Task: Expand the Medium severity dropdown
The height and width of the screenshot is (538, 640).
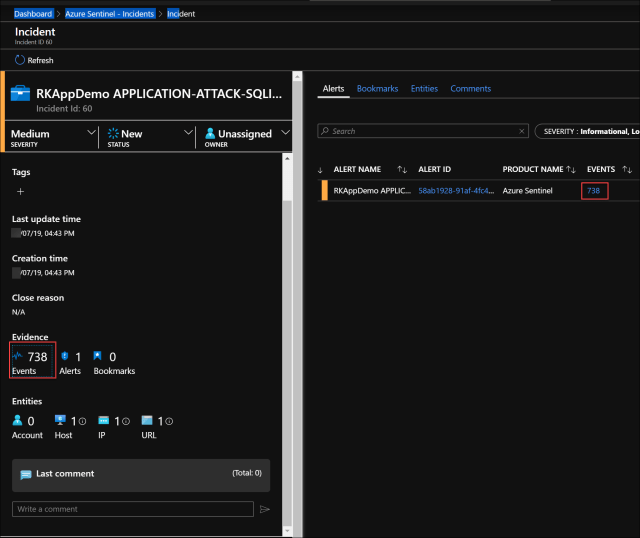Action: [92, 133]
